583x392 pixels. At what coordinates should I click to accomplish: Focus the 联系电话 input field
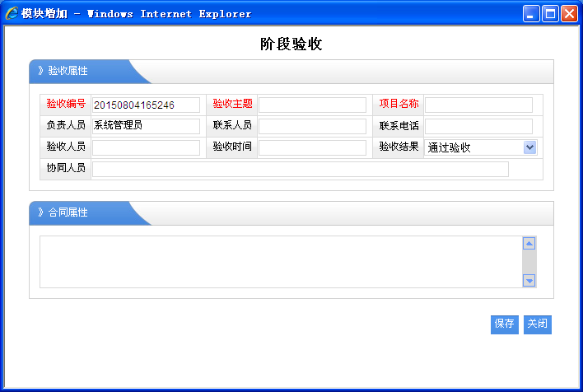(478, 126)
